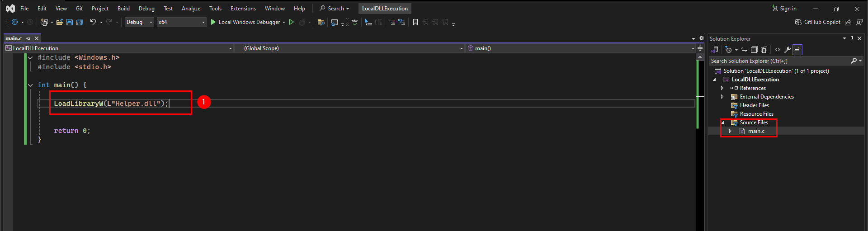Screen dimensions: 868x231
Task: Select Header Files in Solution Explorer
Action: [x=754, y=105]
